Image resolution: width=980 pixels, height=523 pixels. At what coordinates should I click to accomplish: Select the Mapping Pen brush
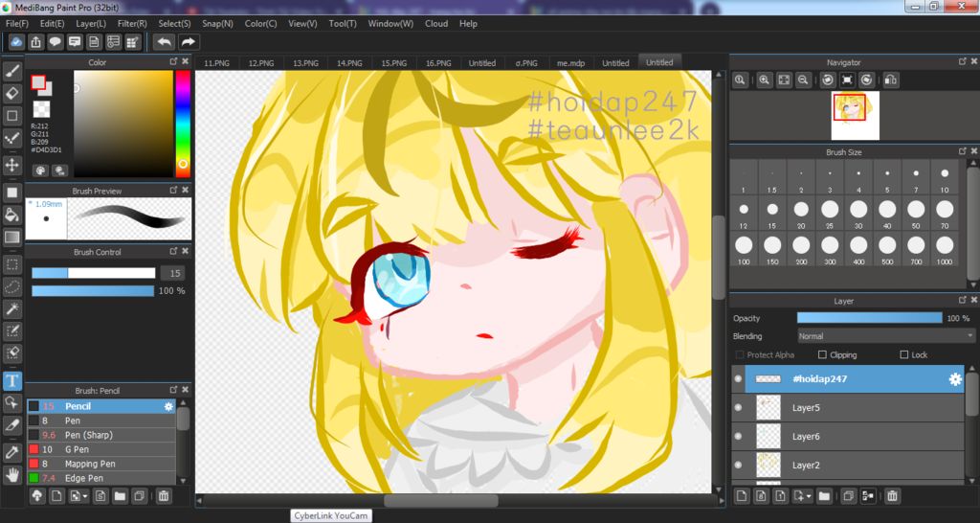[100, 464]
